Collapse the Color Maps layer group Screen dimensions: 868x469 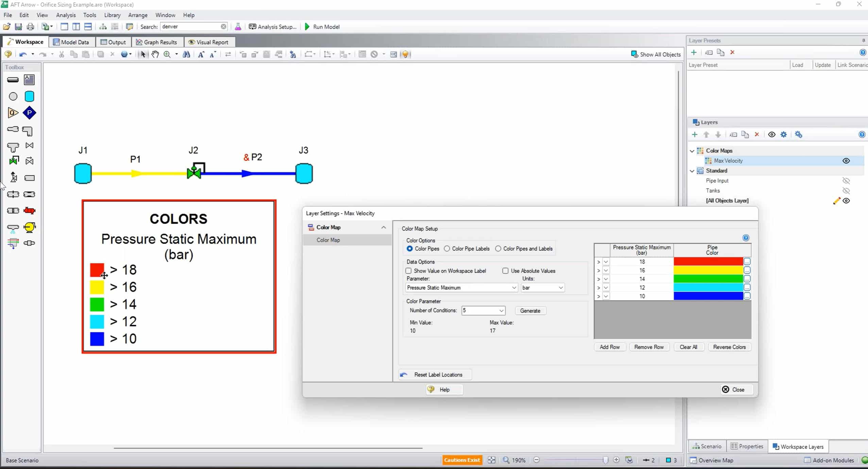coord(692,151)
